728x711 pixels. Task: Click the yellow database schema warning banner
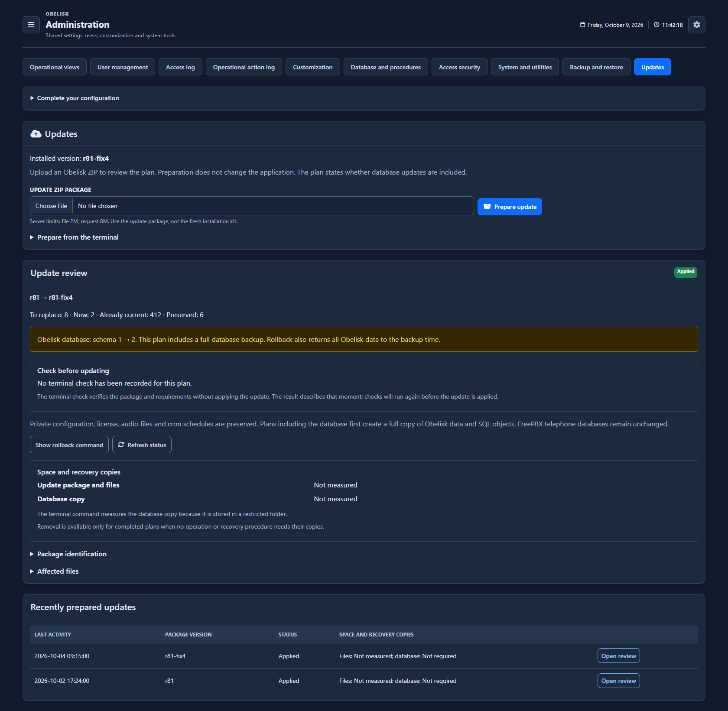(x=364, y=339)
